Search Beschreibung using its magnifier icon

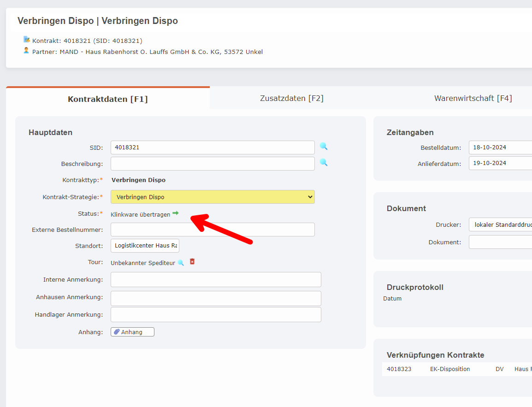point(324,163)
